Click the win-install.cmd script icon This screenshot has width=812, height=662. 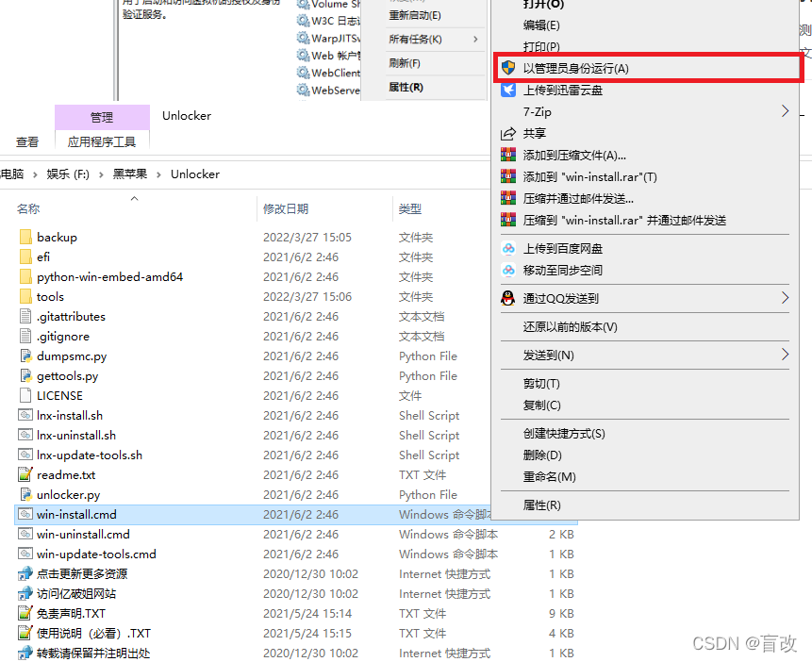pyautogui.click(x=25, y=514)
